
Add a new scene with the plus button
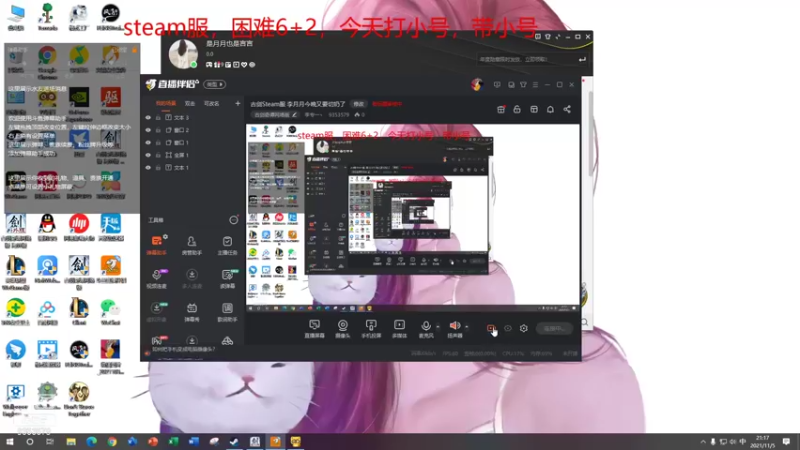[237, 103]
